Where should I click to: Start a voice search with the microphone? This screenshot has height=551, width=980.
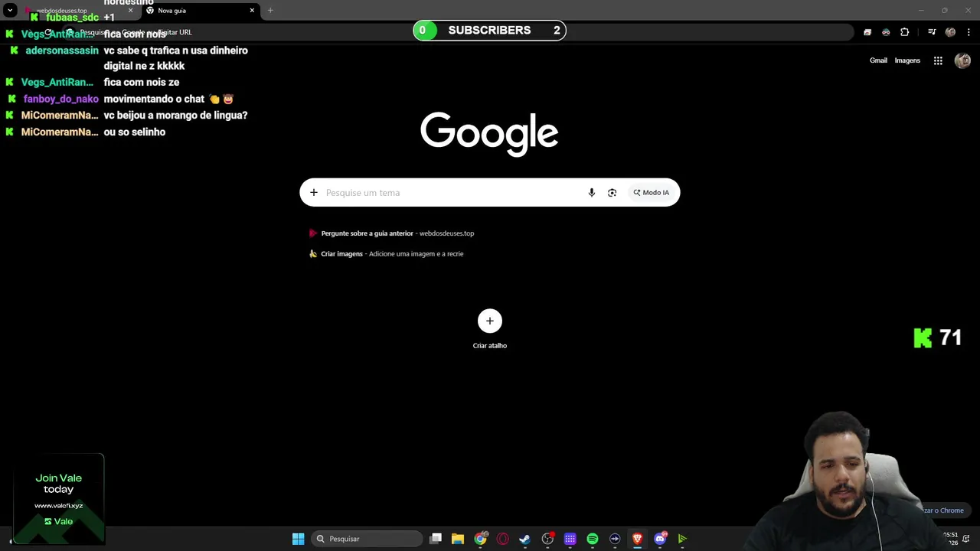(x=591, y=193)
